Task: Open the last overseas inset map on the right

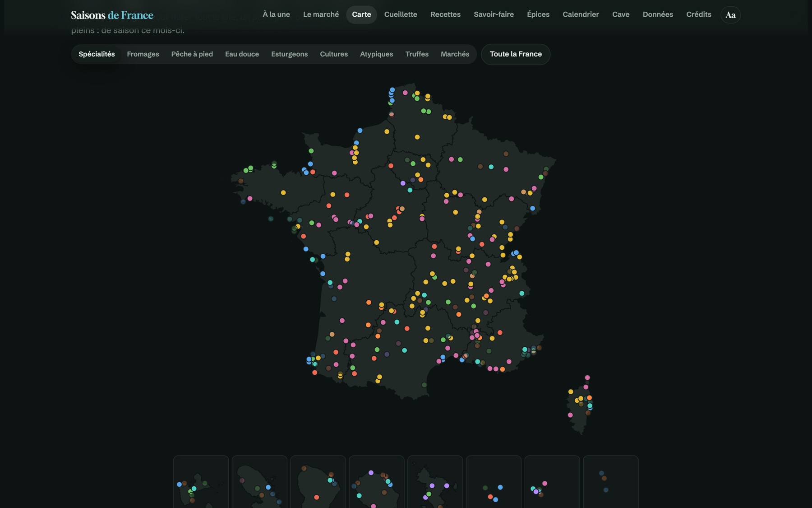Action: tap(611, 482)
